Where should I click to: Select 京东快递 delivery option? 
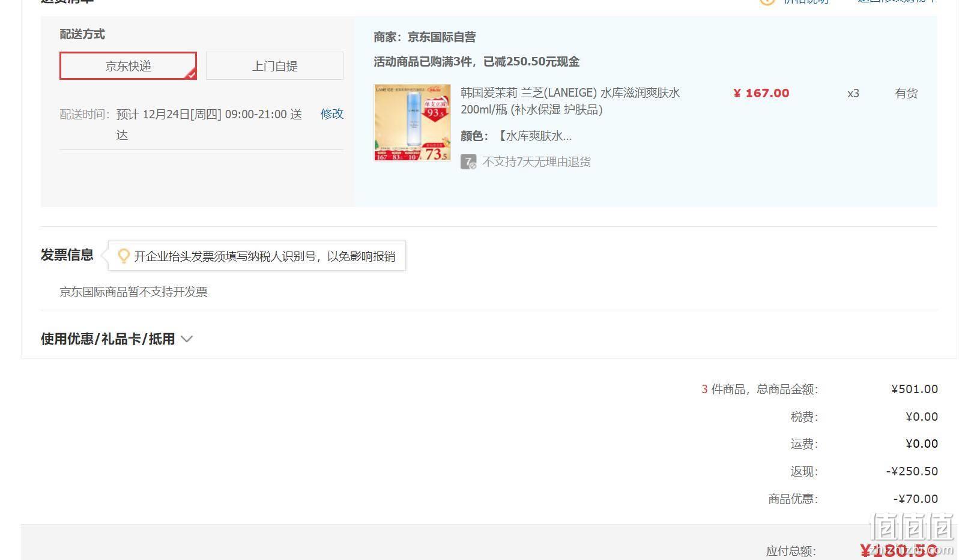click(x=128, y=66)
